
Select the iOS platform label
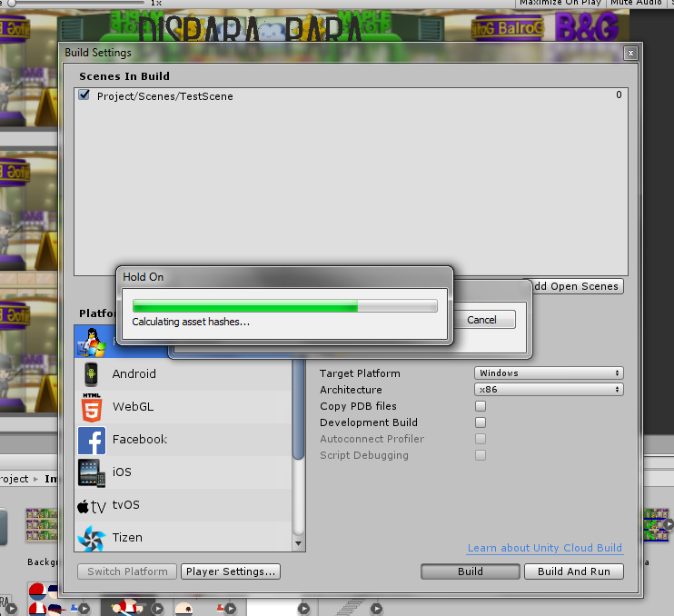(x=122, y=472)
